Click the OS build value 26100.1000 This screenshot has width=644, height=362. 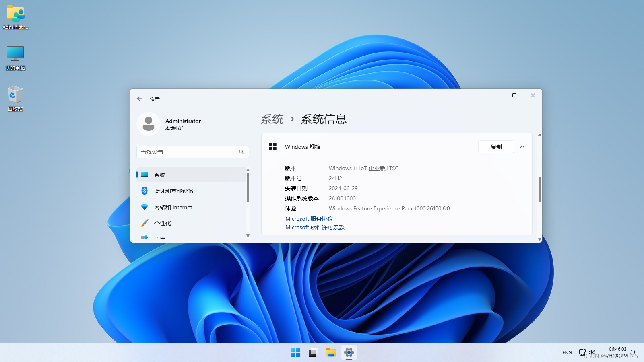pos(342,198)
